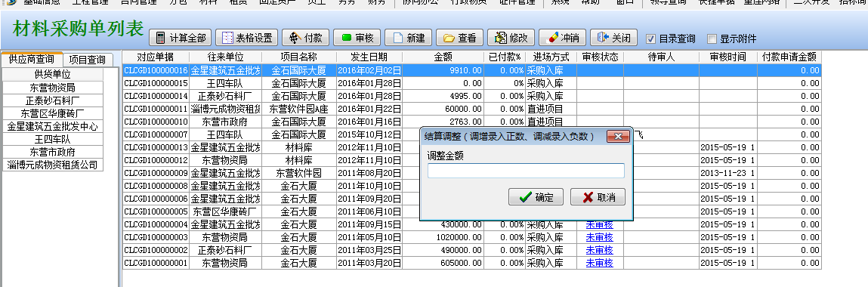Close the 结算调整 dialog with X

point(619,136)
